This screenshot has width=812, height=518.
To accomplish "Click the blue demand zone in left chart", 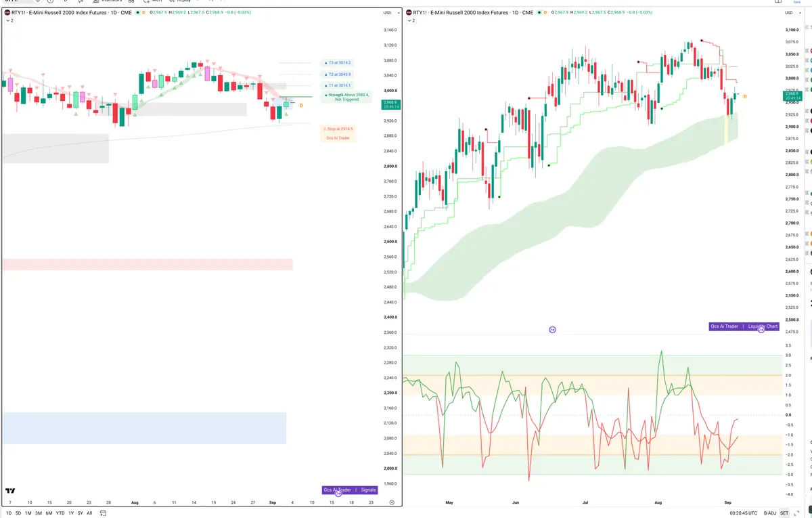I will click(144, 428).
